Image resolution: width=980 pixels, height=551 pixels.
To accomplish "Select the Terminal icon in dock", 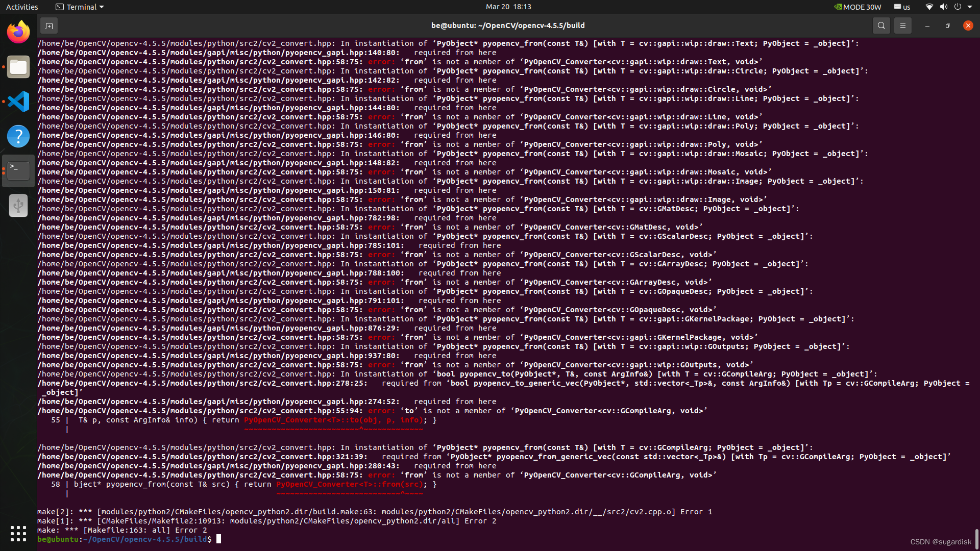I will (18, 171).
